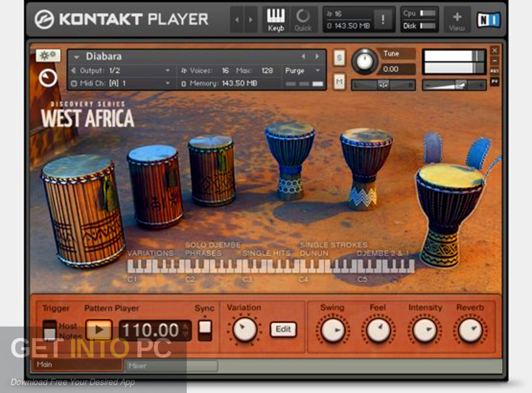Click the right arrow in Kontakt header
The width and height of the screenshot is (532, 393).
tap(251, 20)
